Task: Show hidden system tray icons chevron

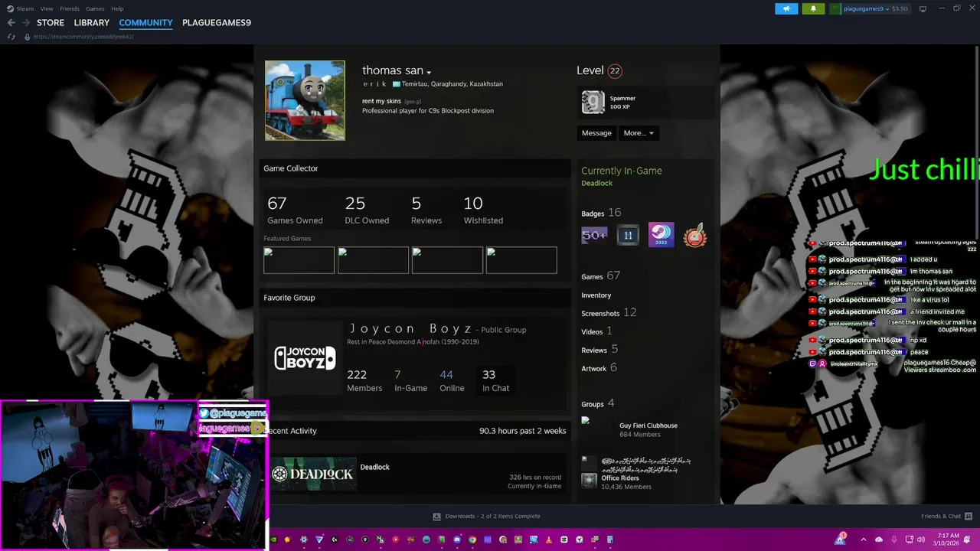Action: coord(864,540)
